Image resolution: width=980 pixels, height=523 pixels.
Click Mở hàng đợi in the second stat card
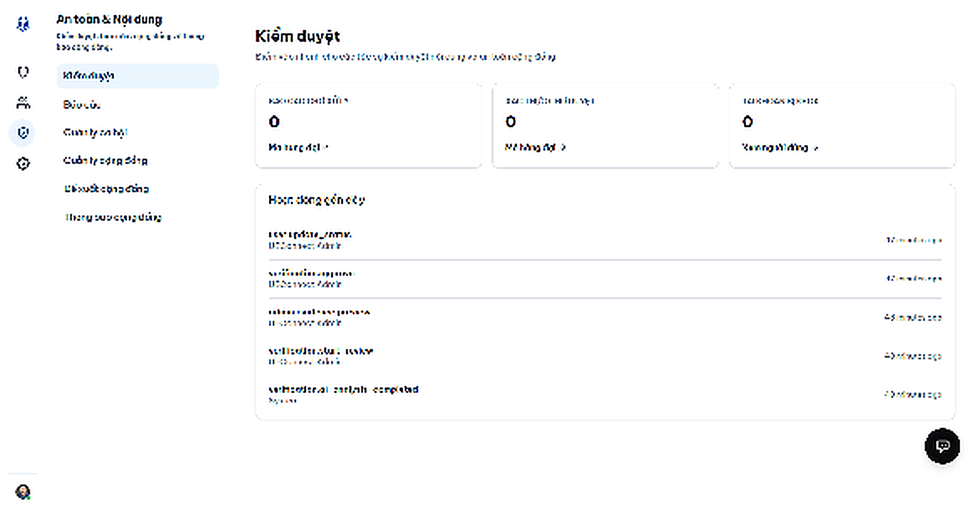pos(535,147)
